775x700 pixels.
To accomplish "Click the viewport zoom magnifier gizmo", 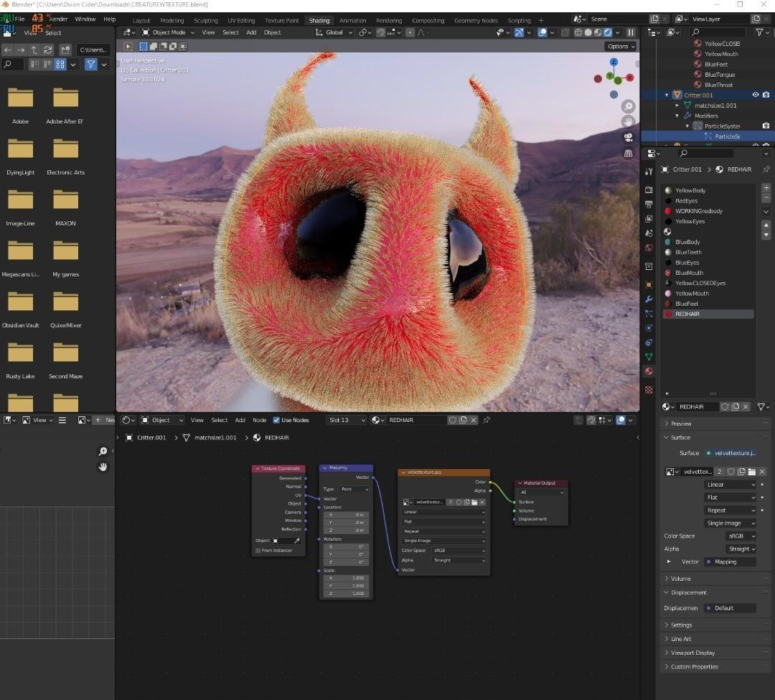I will click(628, 106).
